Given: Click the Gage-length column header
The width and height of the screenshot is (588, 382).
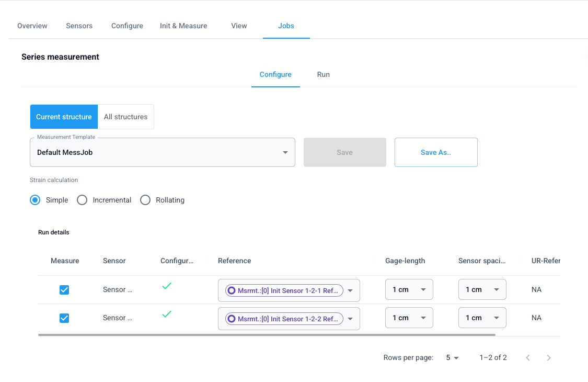Looking at the screenshot, I should pyautogui.click(x=405, y=261).
